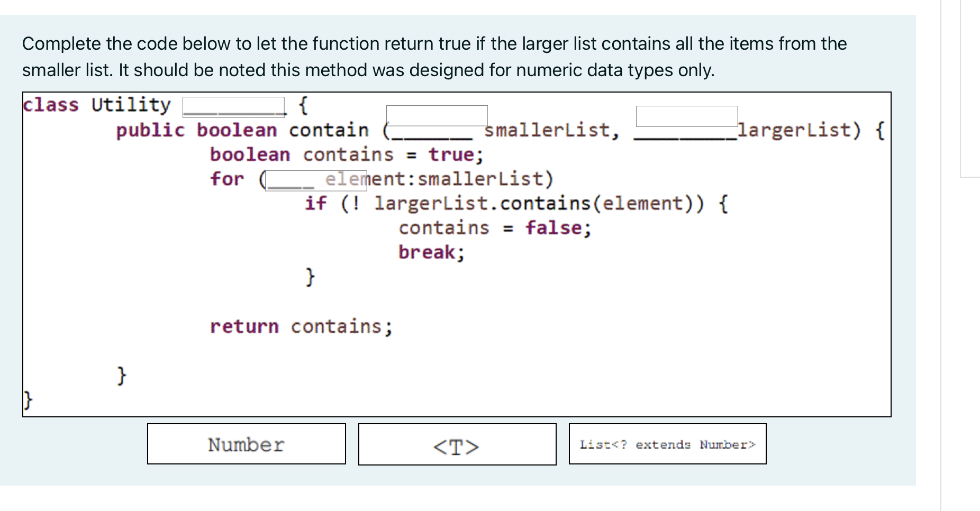Image resolution: width=980 pixels, height=511 pixels.
Task: Click the blank before smallerList parameter
Action: click(437, 116)
